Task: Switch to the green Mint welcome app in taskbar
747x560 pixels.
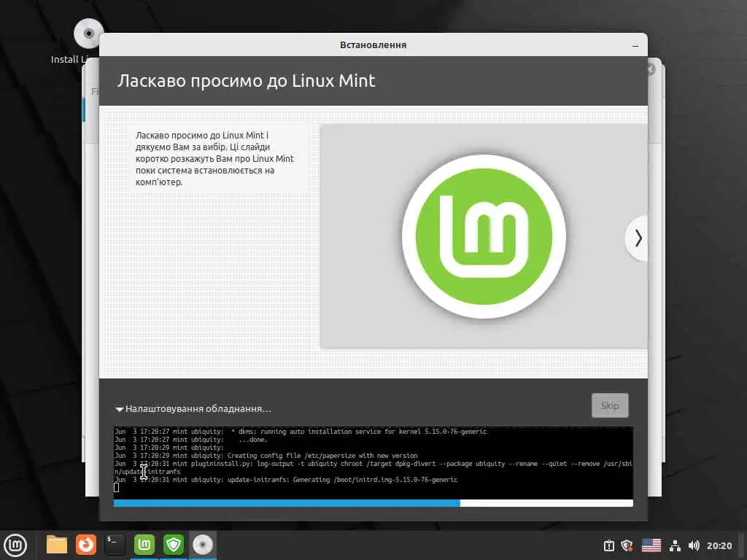Action: (144, 545)
